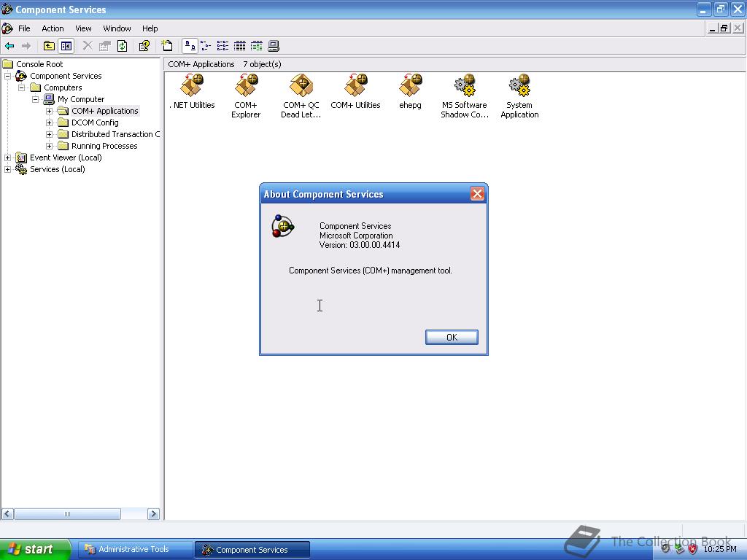Screen dimensions: 747x560
Task: Click the Delete X toolbar icon
Action: (88, 46)
